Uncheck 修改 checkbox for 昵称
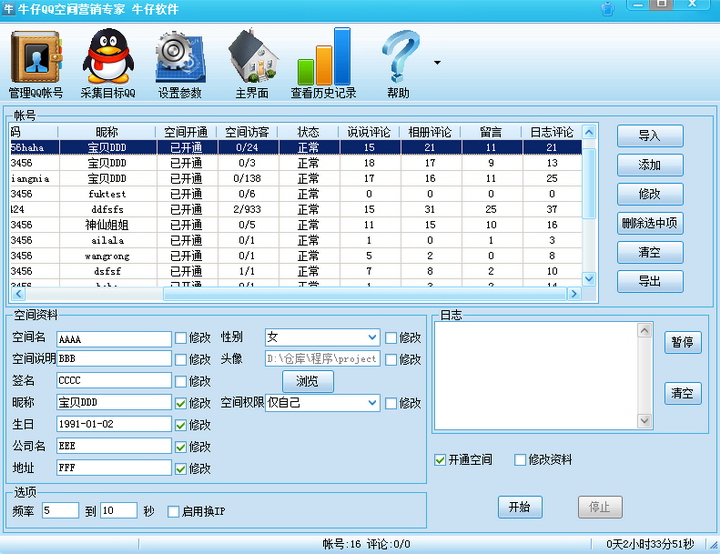This screenshot has width=720, height=554. pyautogui.click(x=181, y=403)
